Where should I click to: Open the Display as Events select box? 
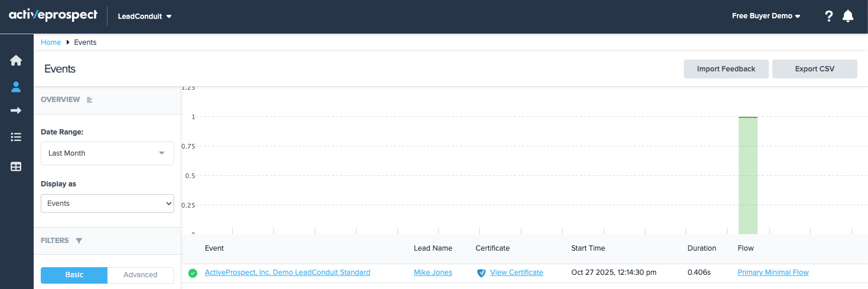tap(107, 203)
